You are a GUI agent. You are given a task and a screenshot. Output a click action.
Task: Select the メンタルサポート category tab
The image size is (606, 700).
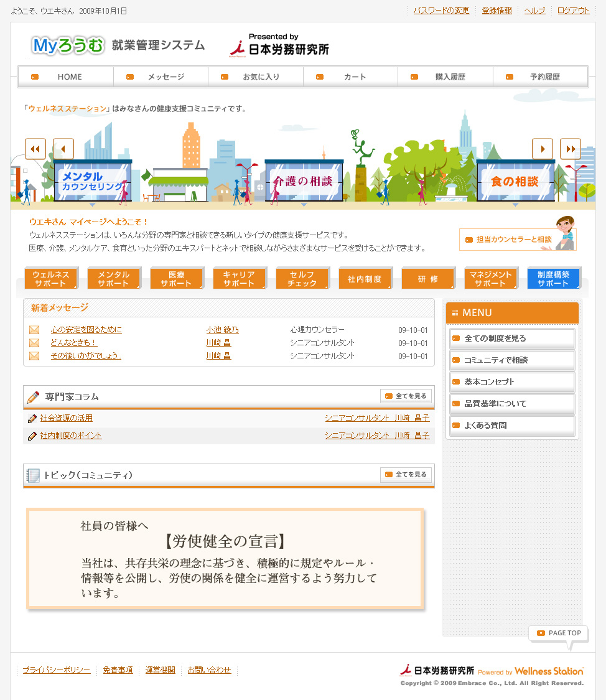(x=114, y=279)
